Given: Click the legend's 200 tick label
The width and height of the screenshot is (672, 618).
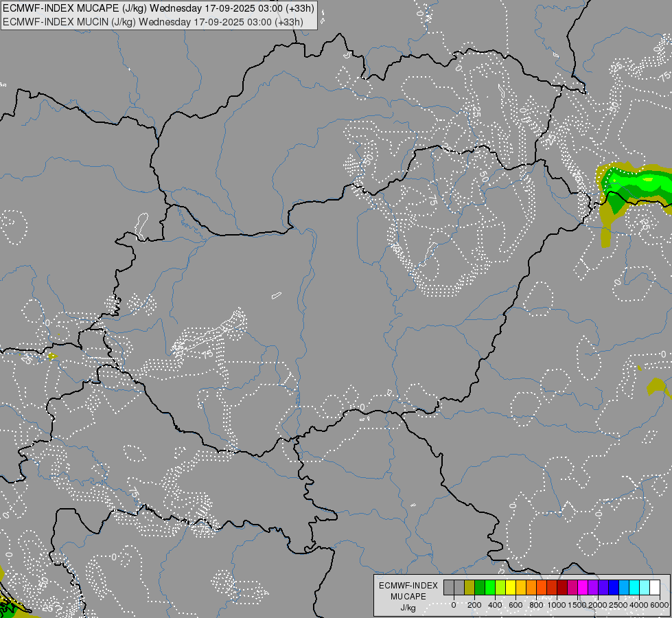Looking at the screenshot, I should pos(474,605).
